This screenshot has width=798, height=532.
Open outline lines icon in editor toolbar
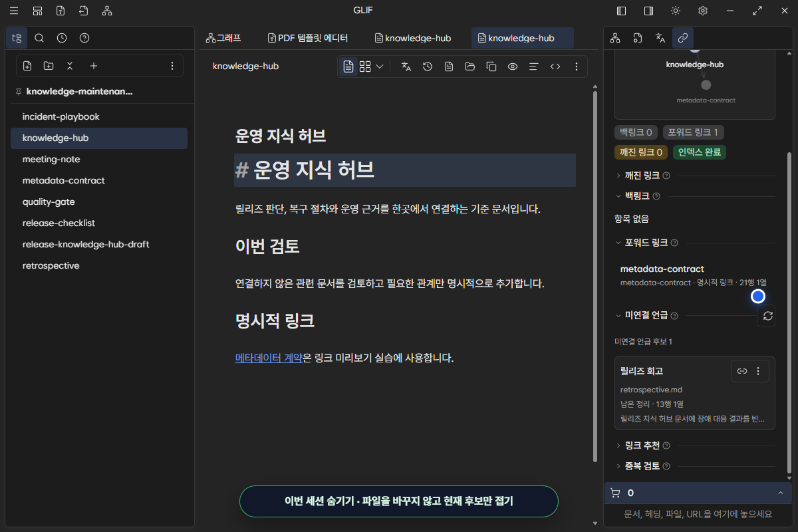(533, 66)
